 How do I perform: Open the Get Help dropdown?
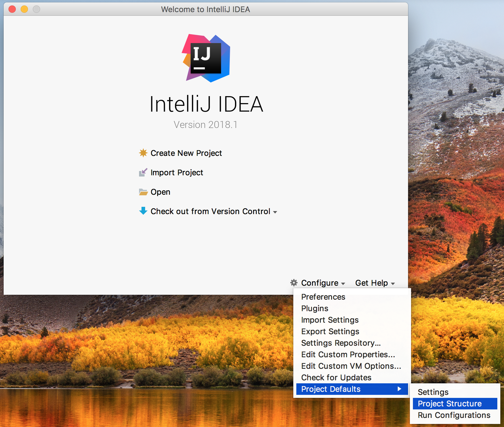(375, 283)
